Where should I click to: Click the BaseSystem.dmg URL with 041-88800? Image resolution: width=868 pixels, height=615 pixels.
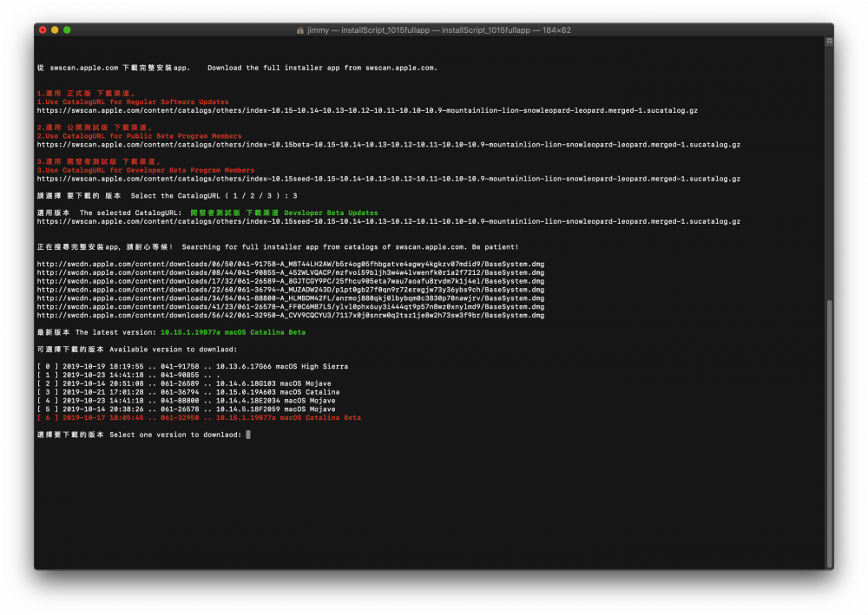pyautogui.click(x=291, y=298)
